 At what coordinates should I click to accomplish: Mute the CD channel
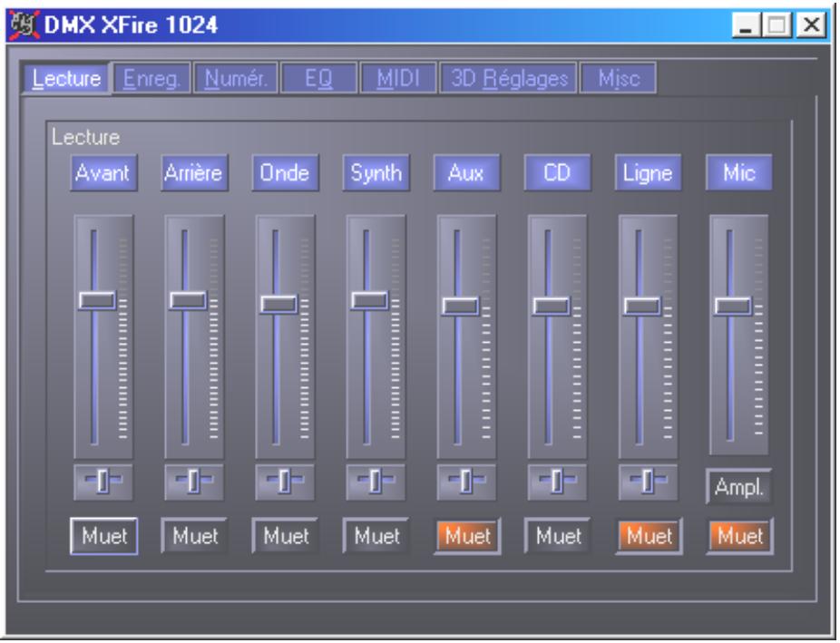click(558, 536)
